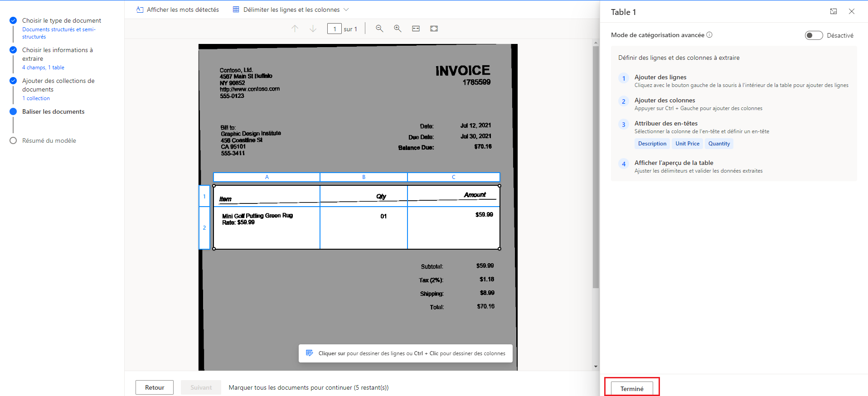Select row header 2 in table
This screenshot has height=396, width=868.
coord(204,228)
